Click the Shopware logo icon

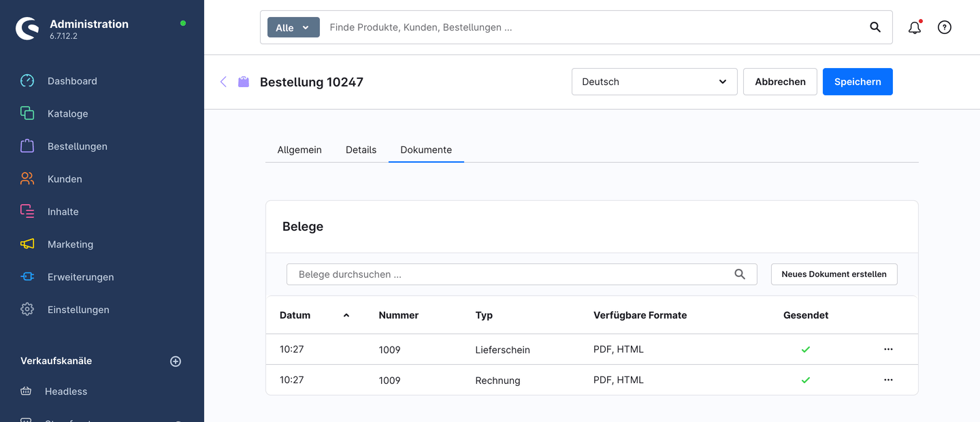(x=27, y=29)
